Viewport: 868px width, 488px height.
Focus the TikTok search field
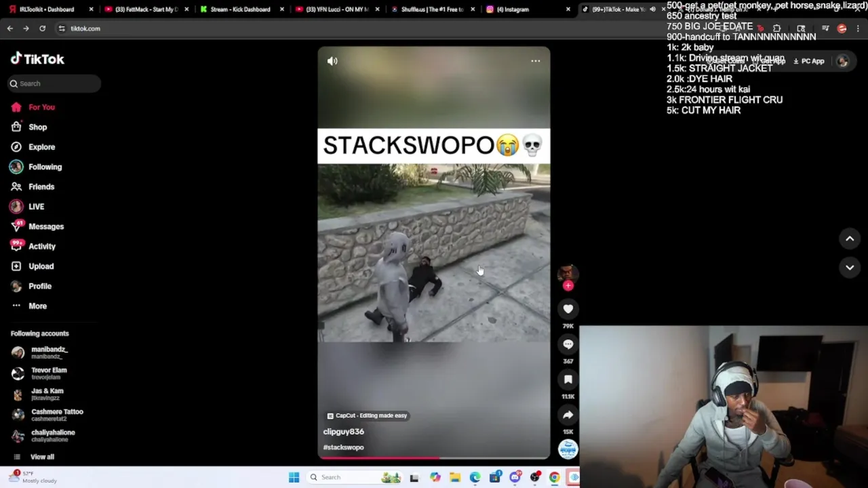pos(54,83)
